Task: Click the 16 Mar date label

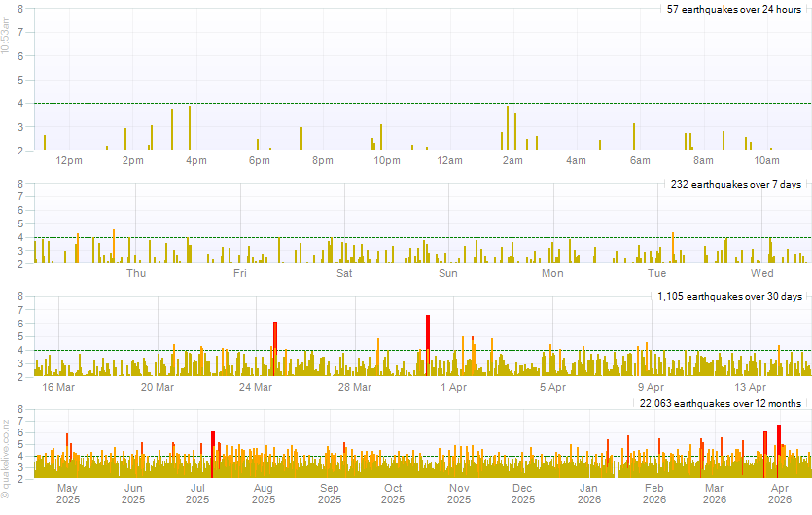Action: pos(58,387)
